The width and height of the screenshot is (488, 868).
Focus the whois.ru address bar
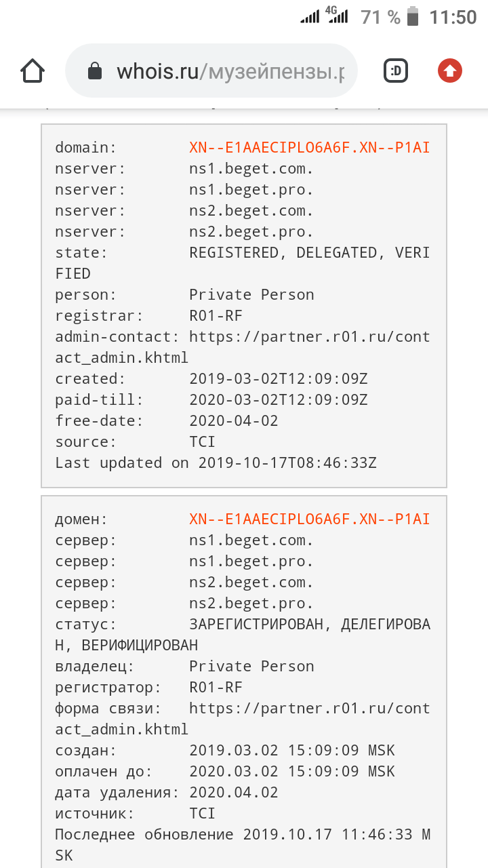pos(211,71)
